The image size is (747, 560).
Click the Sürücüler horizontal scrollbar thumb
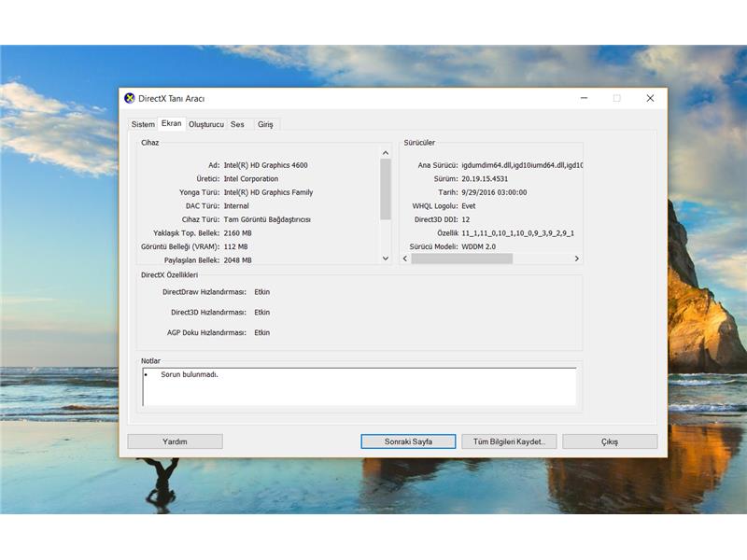pyautogui.click(x=462, y=259)
